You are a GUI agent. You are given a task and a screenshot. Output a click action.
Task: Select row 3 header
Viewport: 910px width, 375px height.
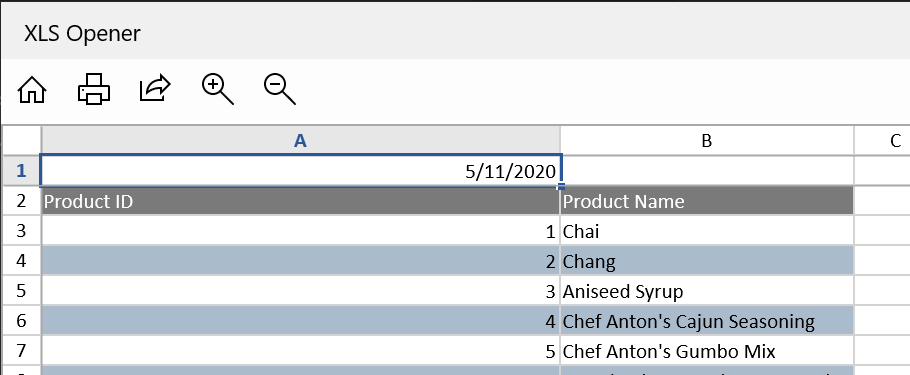click(21, 230)
